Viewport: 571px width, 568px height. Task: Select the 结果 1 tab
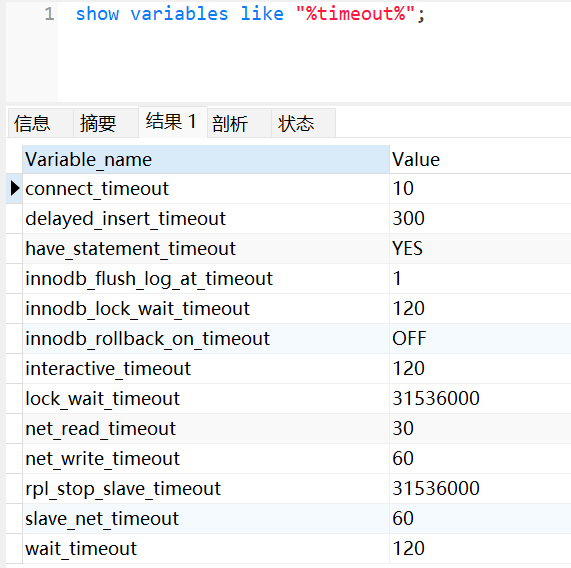click(173, 122)
